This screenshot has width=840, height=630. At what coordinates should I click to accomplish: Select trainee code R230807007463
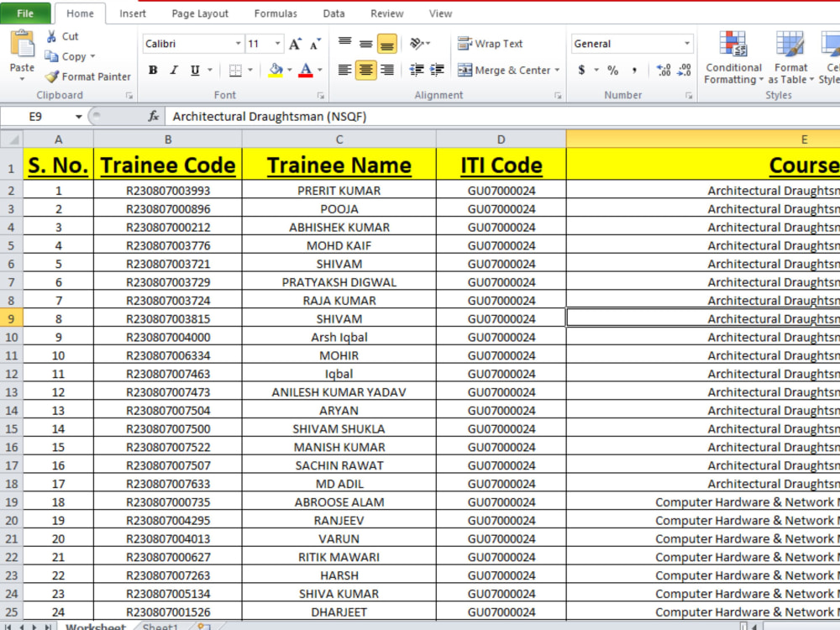pyautogui.click(x=168, y=374)
